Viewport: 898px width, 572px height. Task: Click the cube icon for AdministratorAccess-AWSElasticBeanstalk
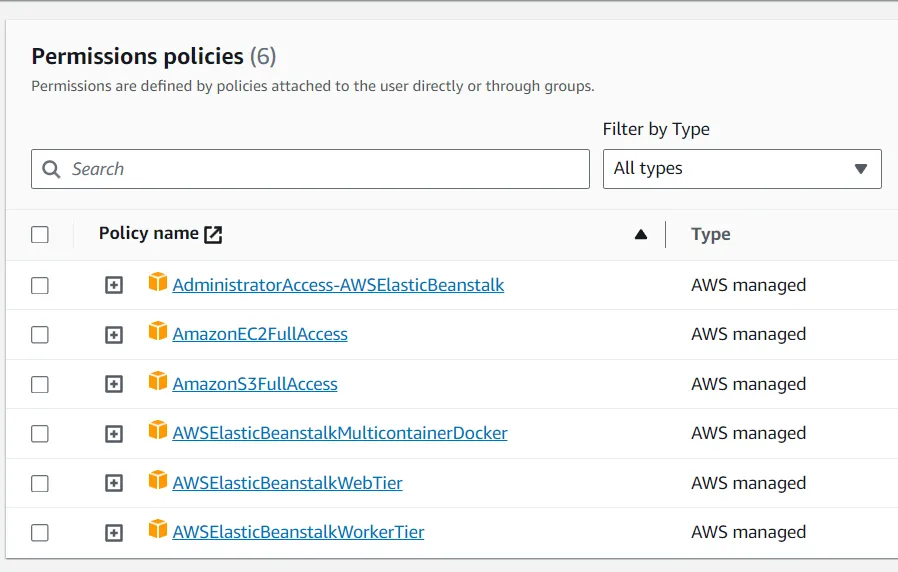(157, 282)
